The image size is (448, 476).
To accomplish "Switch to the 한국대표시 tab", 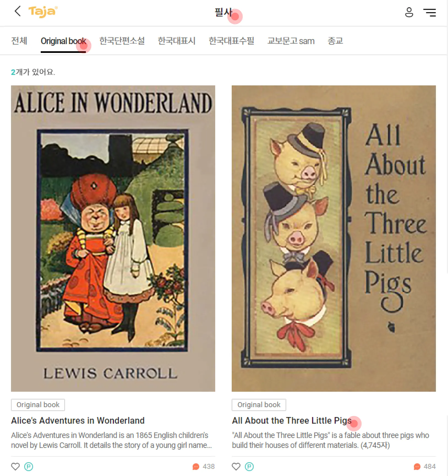I will [177, 41].
